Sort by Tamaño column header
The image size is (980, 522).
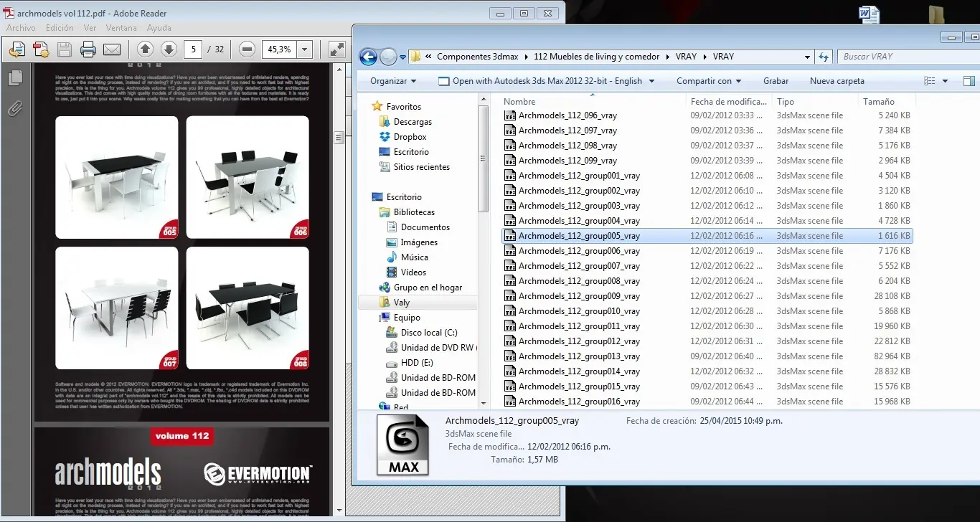click(x=879, y=102)
